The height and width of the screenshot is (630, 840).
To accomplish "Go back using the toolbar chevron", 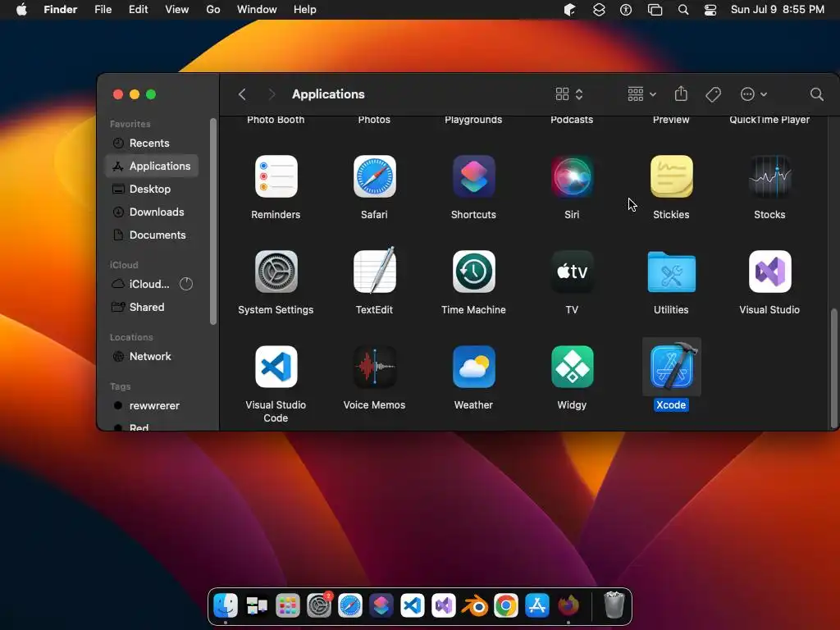I will (x=242, y=94).
